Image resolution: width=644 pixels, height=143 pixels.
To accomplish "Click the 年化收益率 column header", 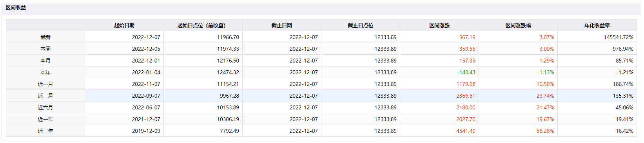I will (597, 25).
